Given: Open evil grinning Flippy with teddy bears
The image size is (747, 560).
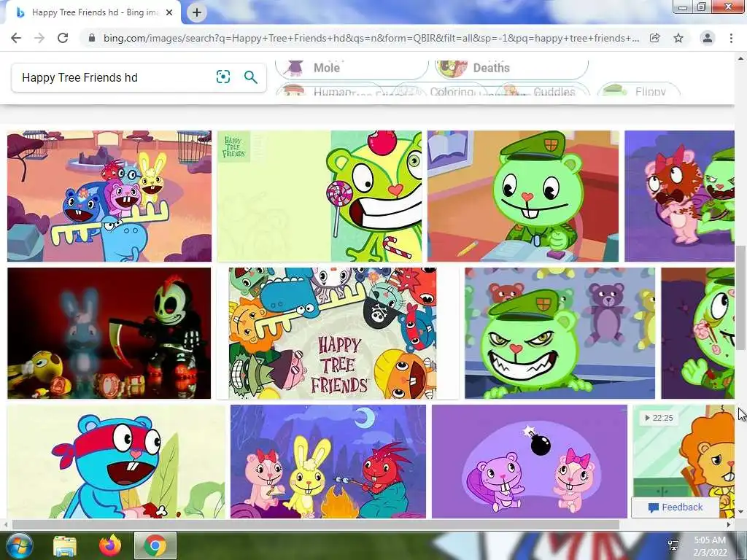Looking at the screenshot, I should (560, 333).
